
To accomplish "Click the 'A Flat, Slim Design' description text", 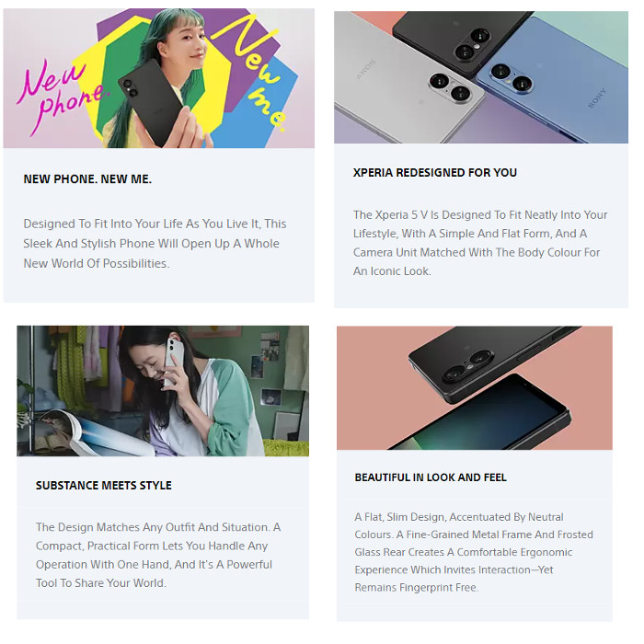I will coord(474,552).
